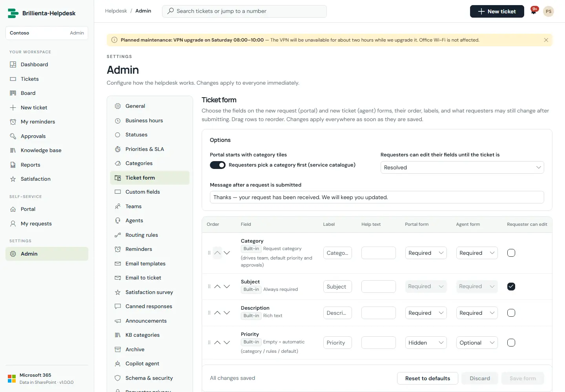
Task: Open Tickets in the sidebar
Action: pos(47,79)
